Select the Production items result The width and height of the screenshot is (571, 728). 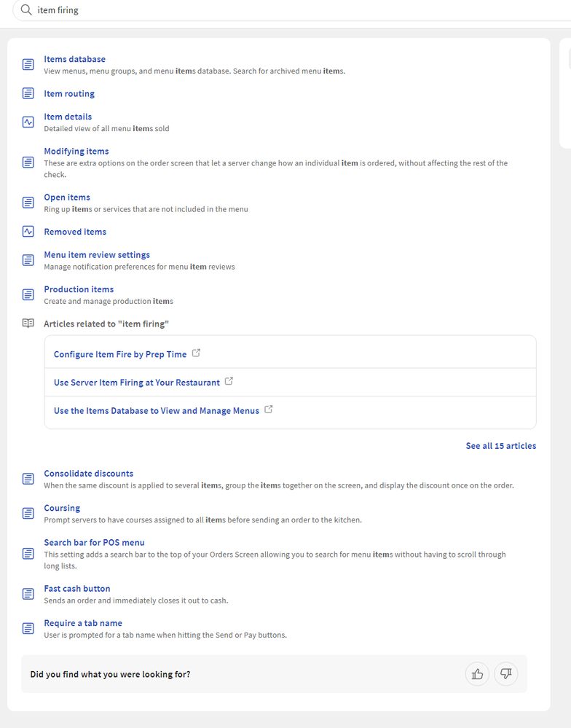[x=79, y=289]
